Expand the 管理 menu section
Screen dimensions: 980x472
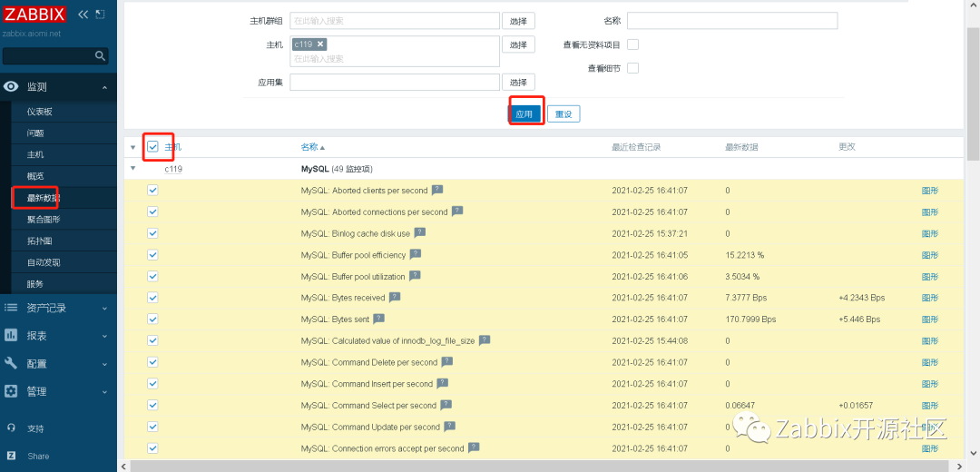pyautogui.click(x=104, y=392)
